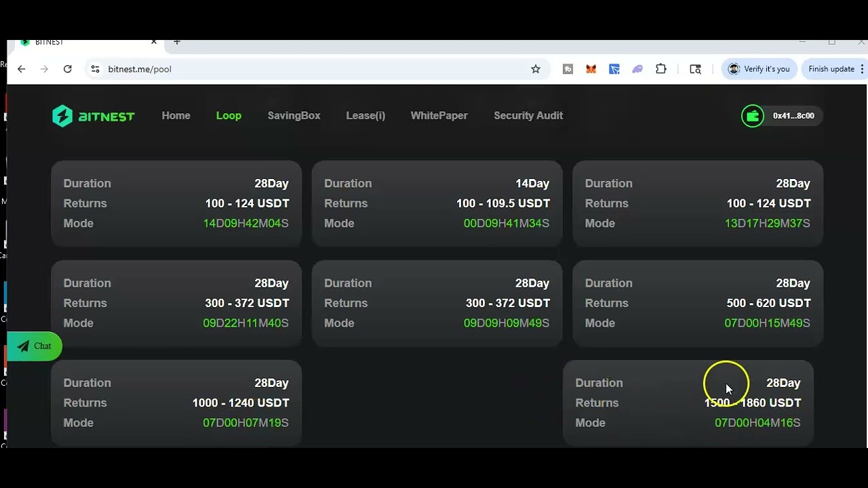Click the countdown 07D00H07M19S
This screenshot has height=488, width=868.
point(246,423)
